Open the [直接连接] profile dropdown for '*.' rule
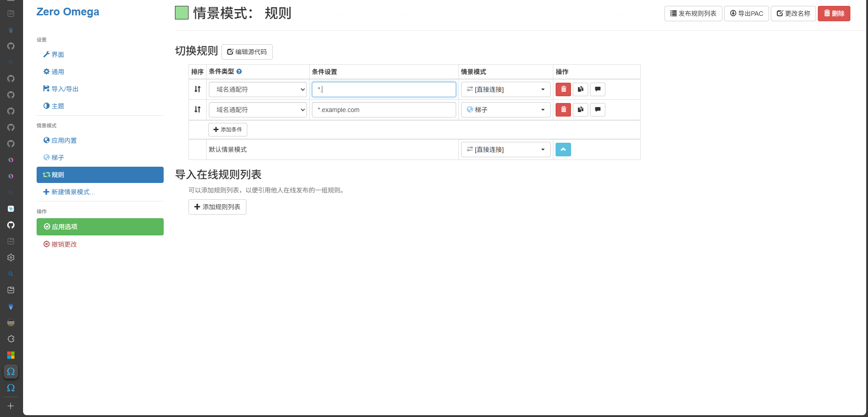This screenshot has width=868, height=417. click(505, 89)
